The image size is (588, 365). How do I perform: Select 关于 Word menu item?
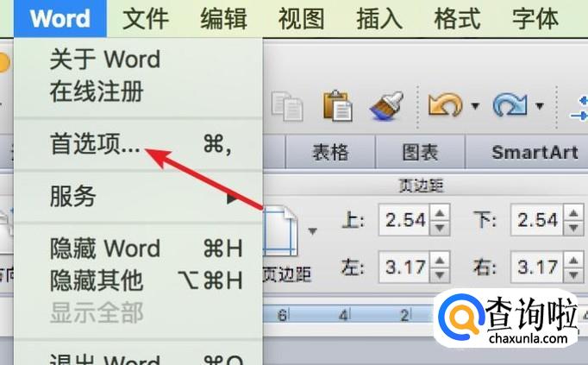click(104, 60)
